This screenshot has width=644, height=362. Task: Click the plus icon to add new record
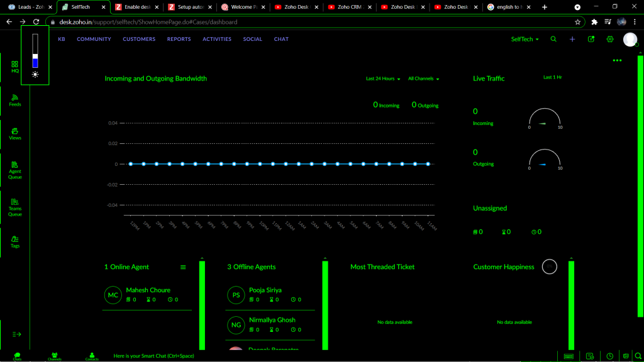pyautogui.click(x=572, y=39)
